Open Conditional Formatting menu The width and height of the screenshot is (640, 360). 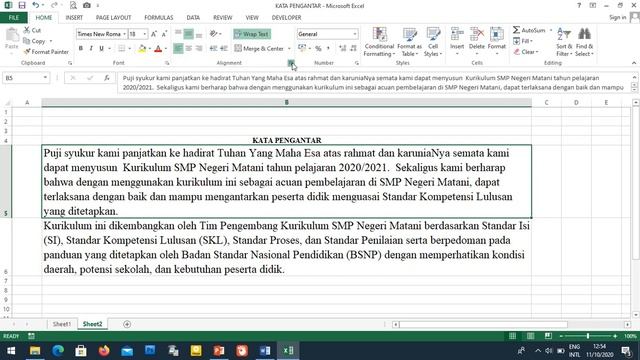click(x=379, y=42)
